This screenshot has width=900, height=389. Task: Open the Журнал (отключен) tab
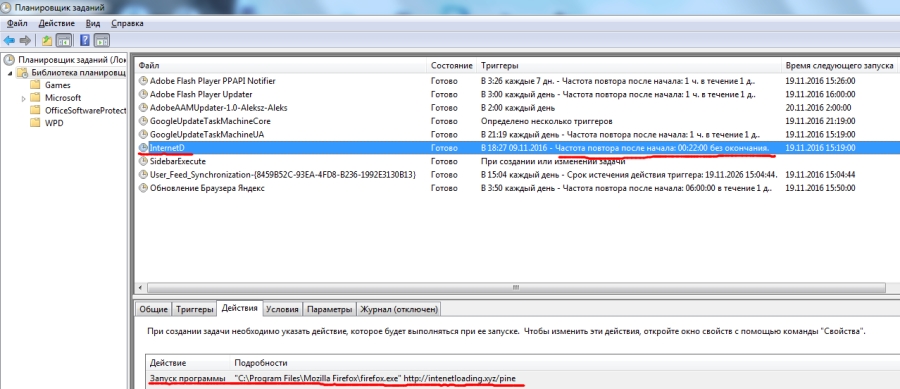point(399,309)
